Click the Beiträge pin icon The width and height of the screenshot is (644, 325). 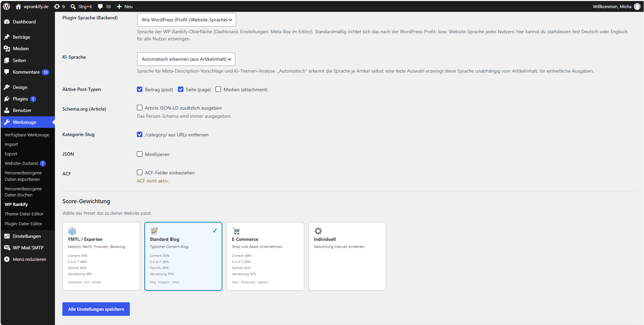(7, 37)
